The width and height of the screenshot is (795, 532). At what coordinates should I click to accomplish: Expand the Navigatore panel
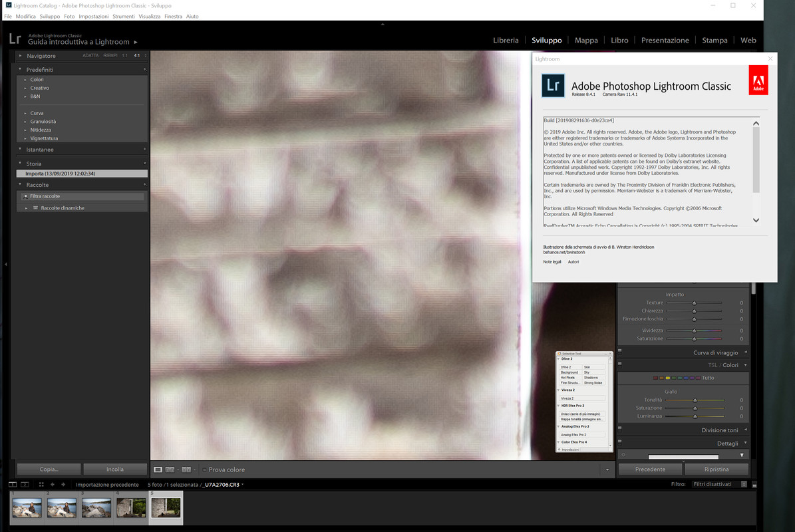20,56
